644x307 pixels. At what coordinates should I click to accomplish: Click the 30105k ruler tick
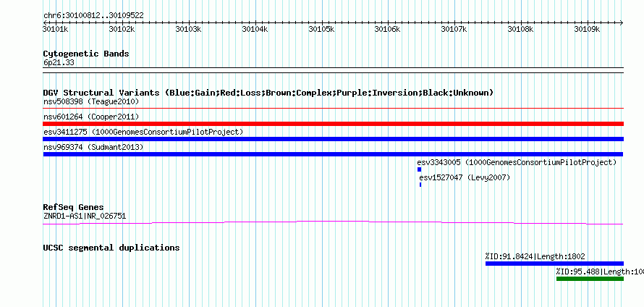click(x=321, y=29)
